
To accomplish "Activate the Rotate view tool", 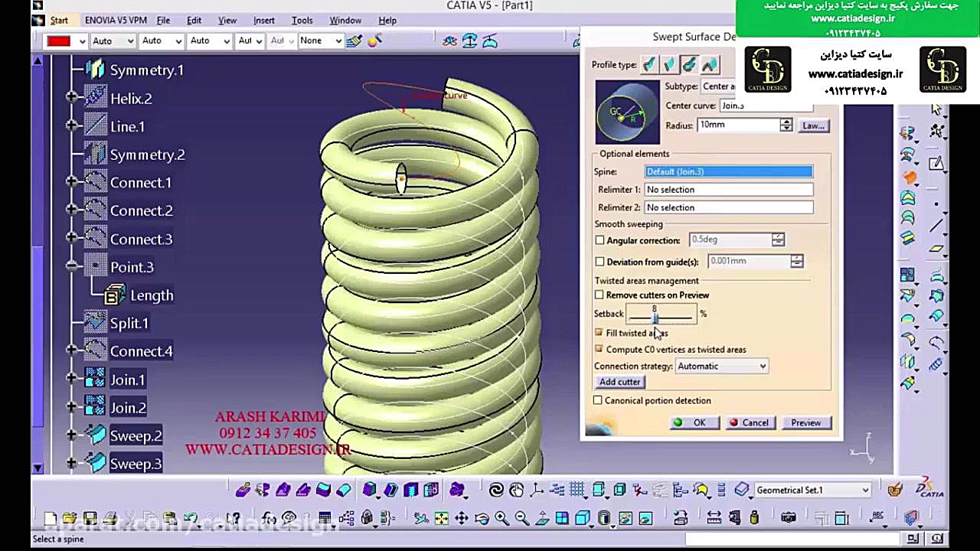I will 482,519.
